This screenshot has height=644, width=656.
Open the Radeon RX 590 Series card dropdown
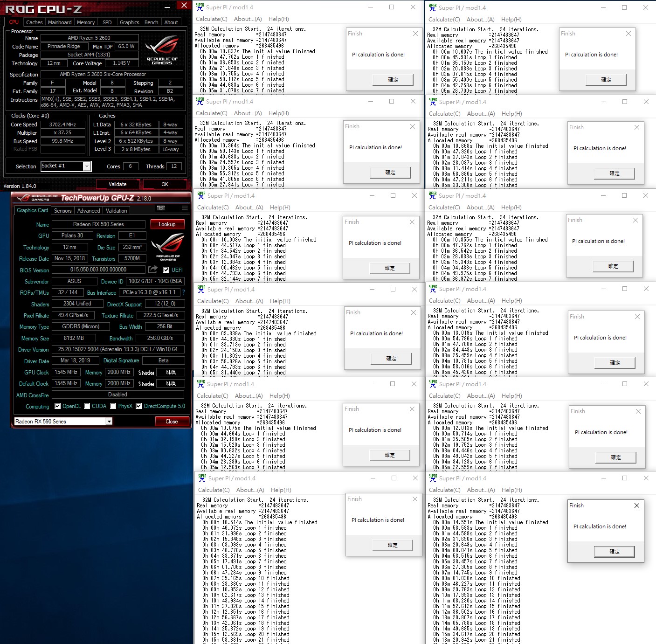[x=109, y=422]
